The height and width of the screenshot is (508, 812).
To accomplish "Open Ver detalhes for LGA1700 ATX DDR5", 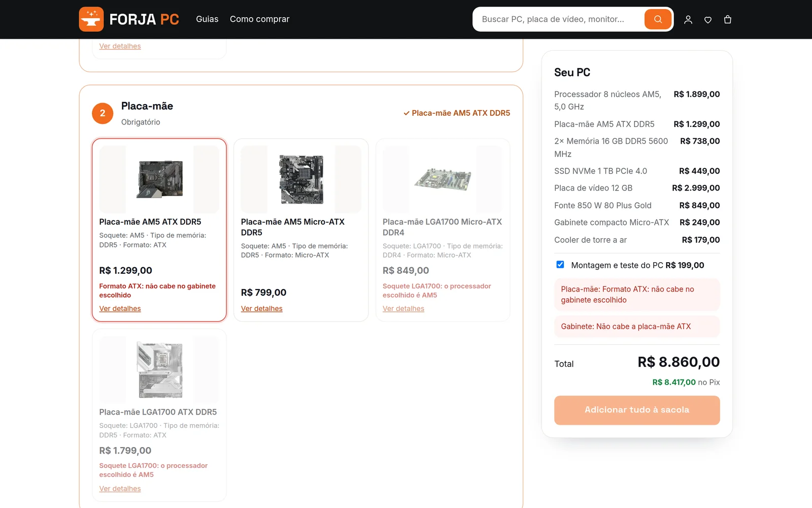I will pos(120,489).
